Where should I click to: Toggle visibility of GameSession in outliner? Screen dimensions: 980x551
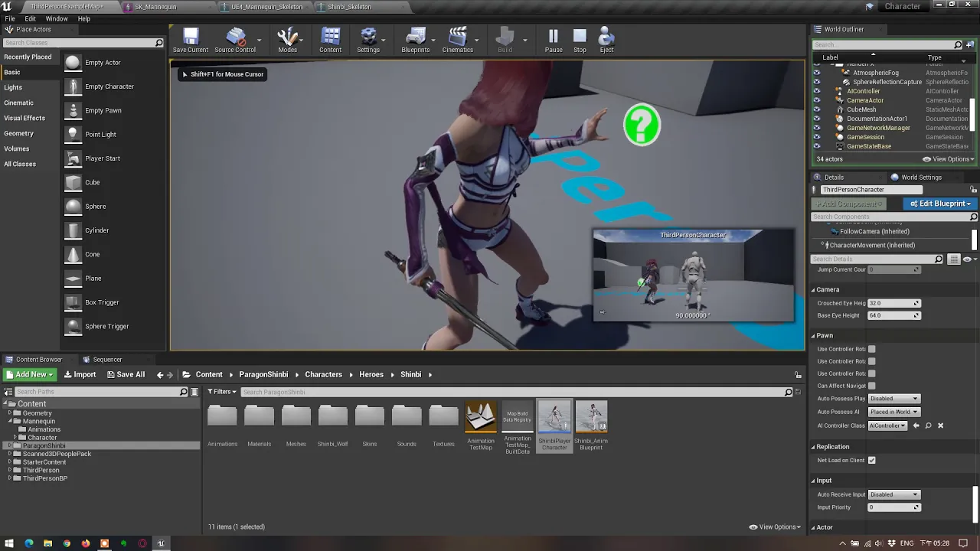816,137
